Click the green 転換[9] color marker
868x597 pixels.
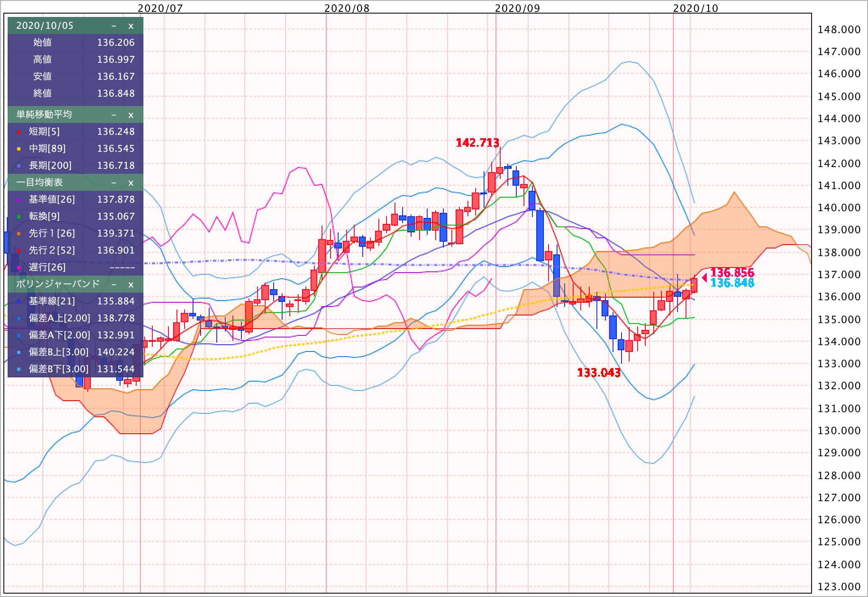pyautogui.click(x=19, y=217)
